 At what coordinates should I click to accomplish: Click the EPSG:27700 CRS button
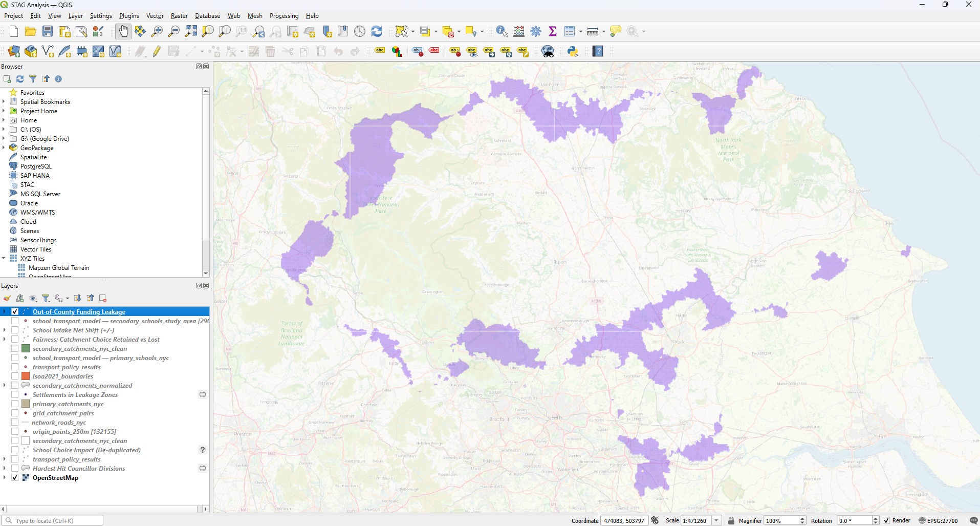(x=938, y=520)
